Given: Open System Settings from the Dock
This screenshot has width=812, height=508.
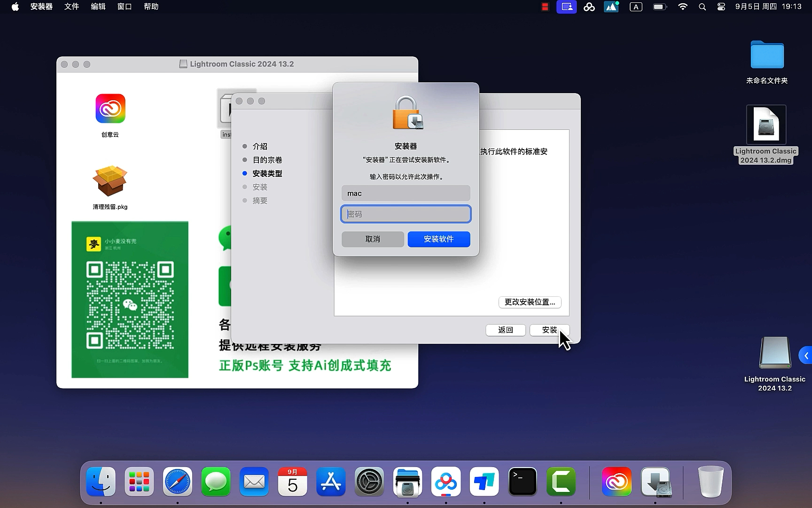Looking at the screenshot, I should click(369, 482).
